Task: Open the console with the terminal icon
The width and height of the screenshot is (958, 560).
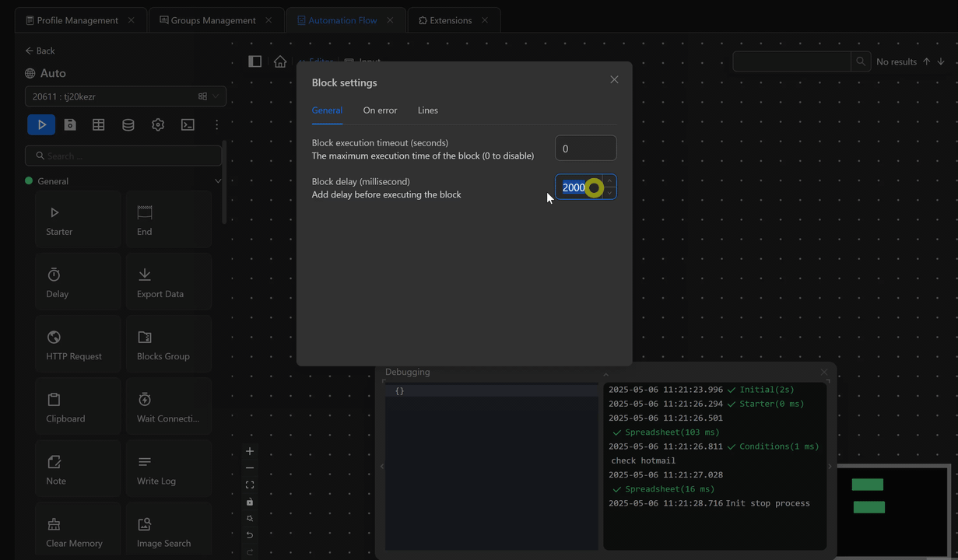Action: coord(188,124)
